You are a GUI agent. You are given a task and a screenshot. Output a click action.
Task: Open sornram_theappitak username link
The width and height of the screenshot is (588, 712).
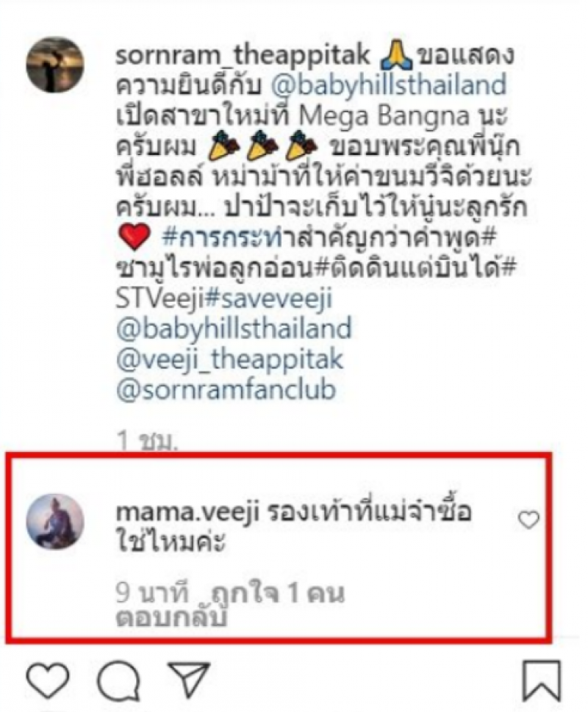(x=243, y=55)
